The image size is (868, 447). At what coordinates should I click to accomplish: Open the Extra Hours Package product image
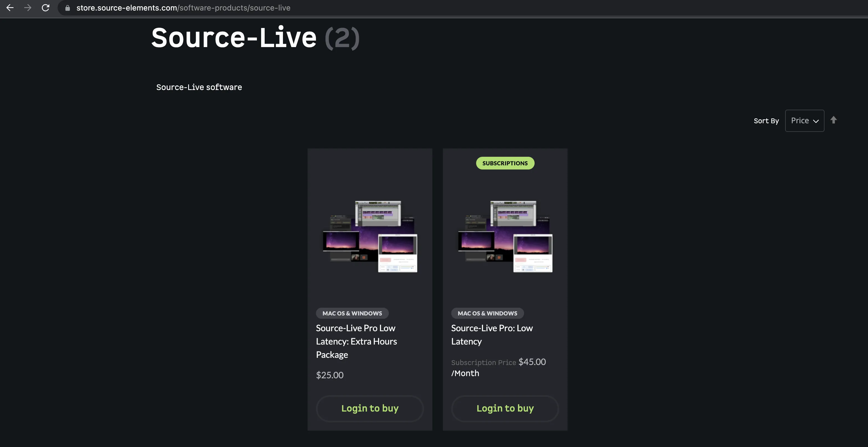click(x=370, y=237)
